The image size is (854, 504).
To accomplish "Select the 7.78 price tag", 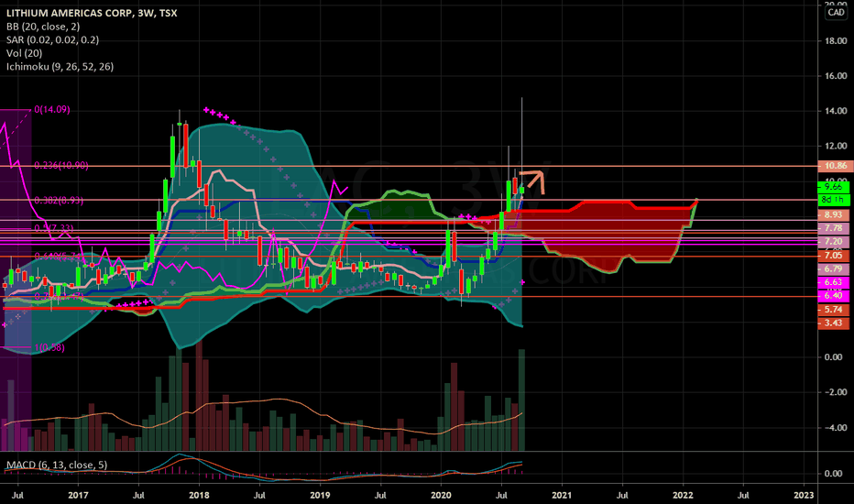I will pos(833,228).
